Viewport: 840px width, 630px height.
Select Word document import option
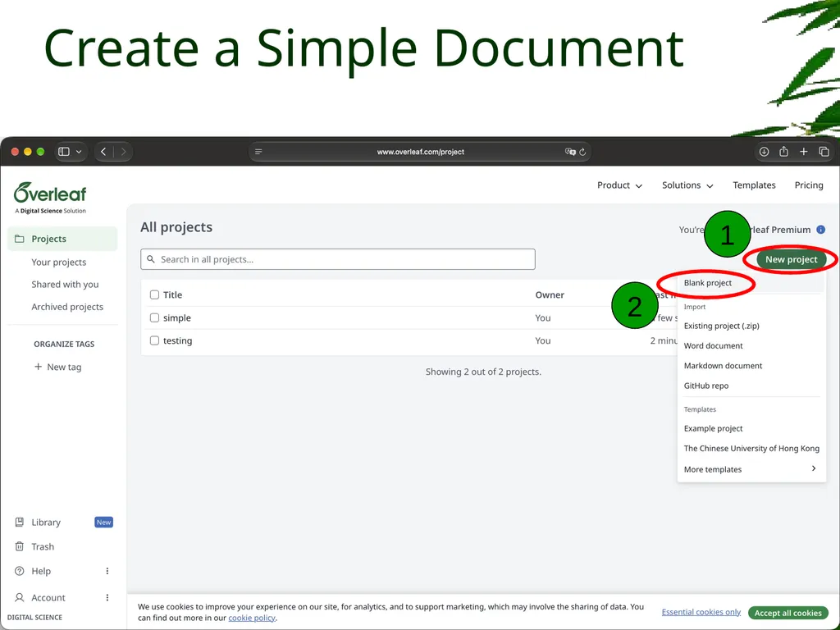click(713, 345)
